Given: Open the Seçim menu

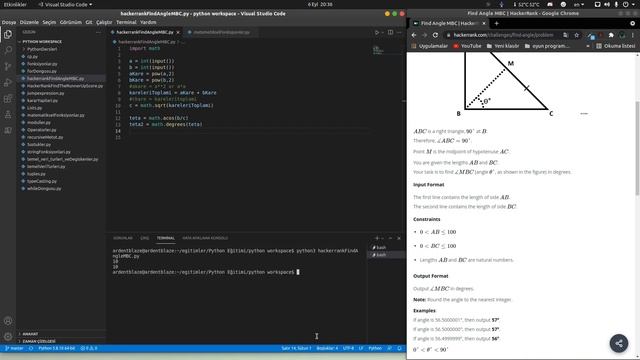Looking at the screenshot, I should point(49,22).
